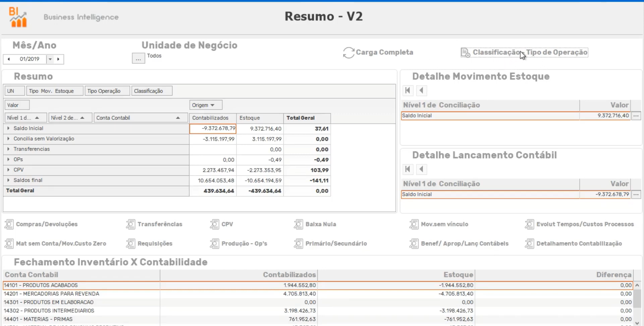Open the Classificação Tipo de Operação report icon

click(465, 53)
